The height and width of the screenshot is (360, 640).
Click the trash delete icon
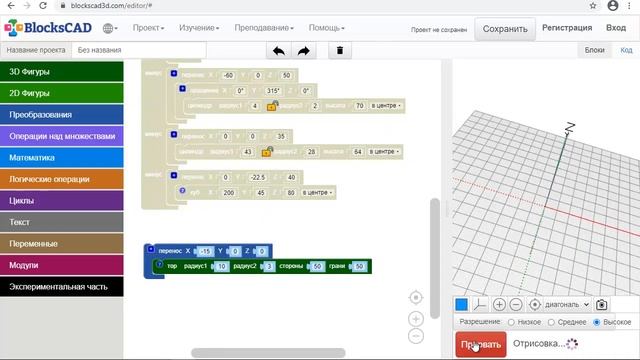340,51
